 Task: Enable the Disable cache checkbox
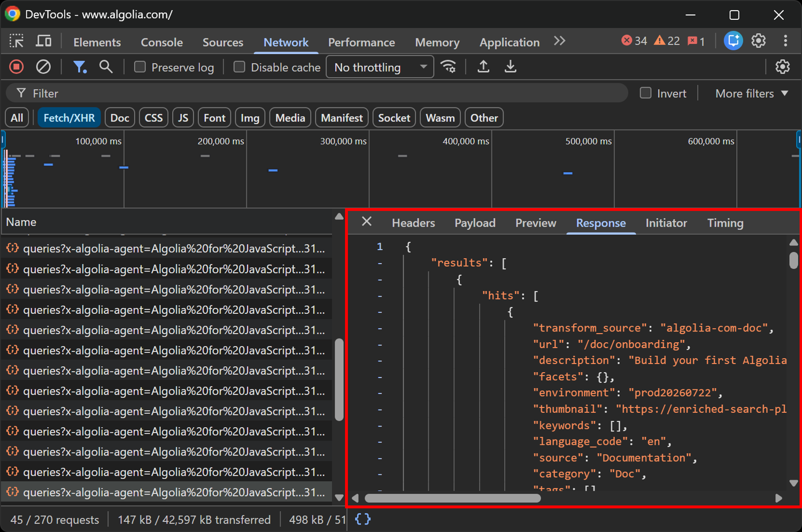pos(240,67)
